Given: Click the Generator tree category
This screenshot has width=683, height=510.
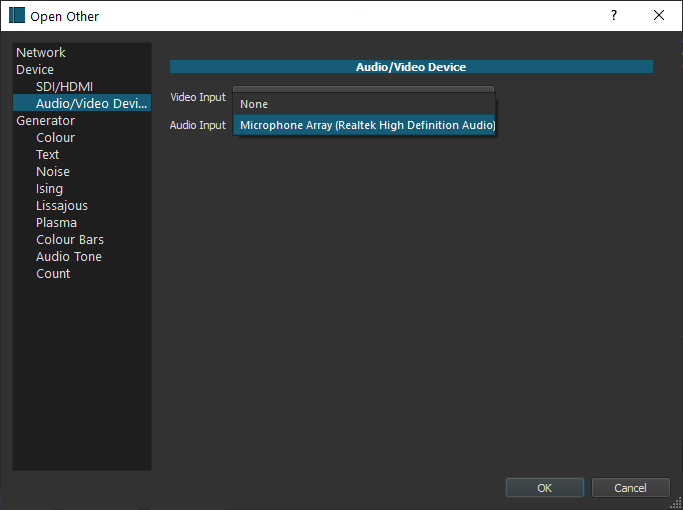Looking at the screenshot, I should [45, 121].
